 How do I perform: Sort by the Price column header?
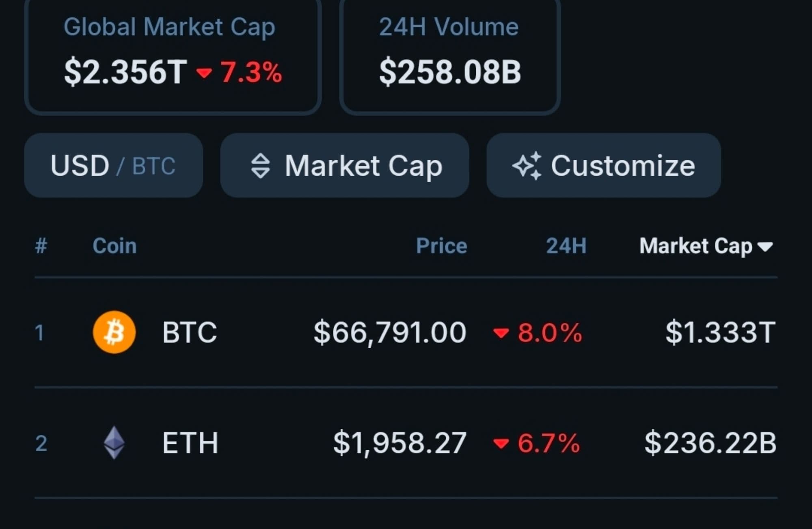441,246
